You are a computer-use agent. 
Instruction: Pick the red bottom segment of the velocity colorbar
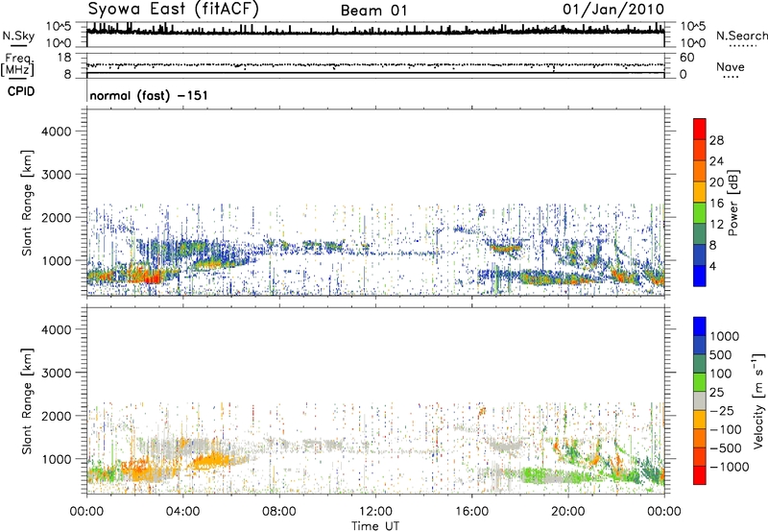tap(700, 475)
